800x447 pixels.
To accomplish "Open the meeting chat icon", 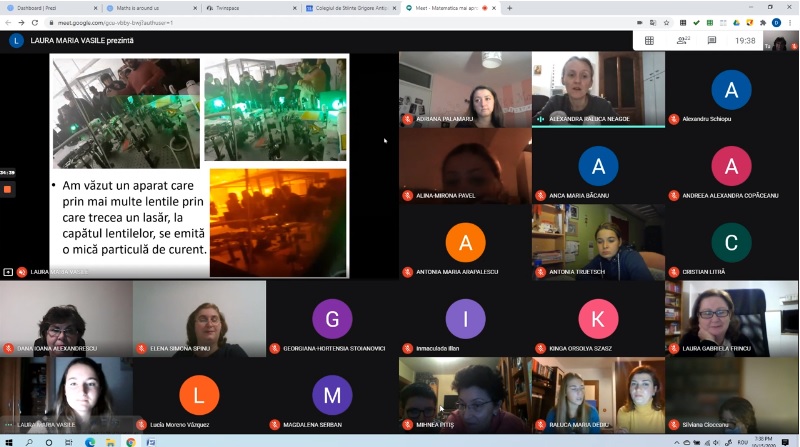I will click(712, 40).
